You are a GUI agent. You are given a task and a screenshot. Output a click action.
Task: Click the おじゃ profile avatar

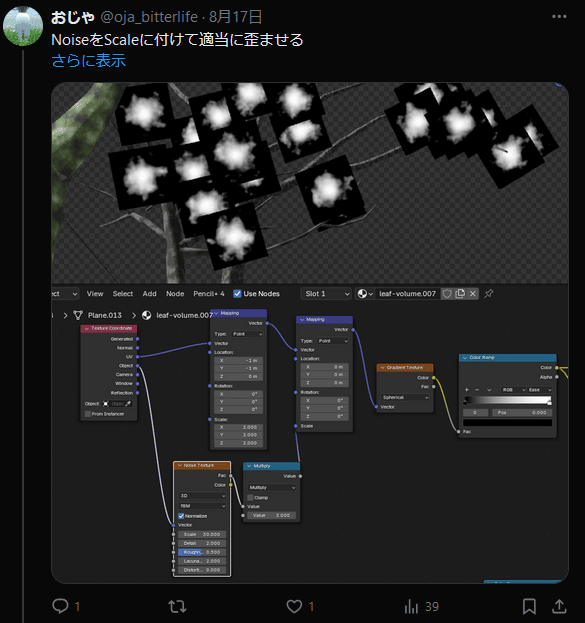(x=23, y=26)
